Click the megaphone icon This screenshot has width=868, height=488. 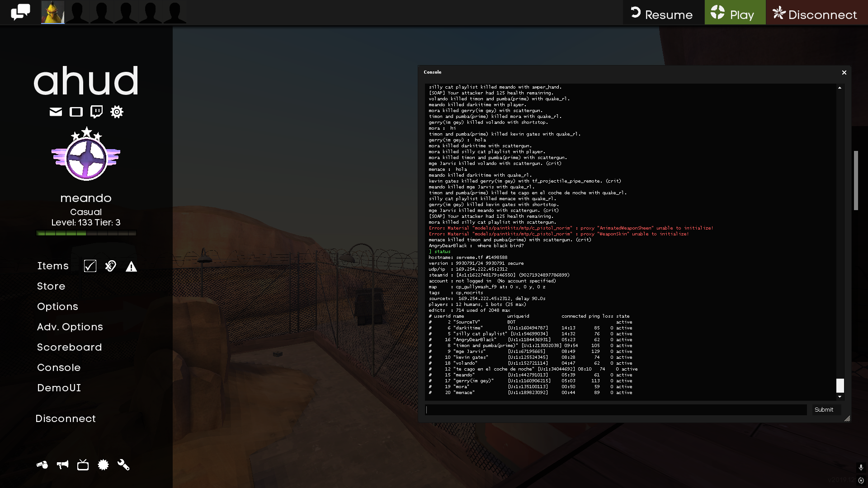62,465
